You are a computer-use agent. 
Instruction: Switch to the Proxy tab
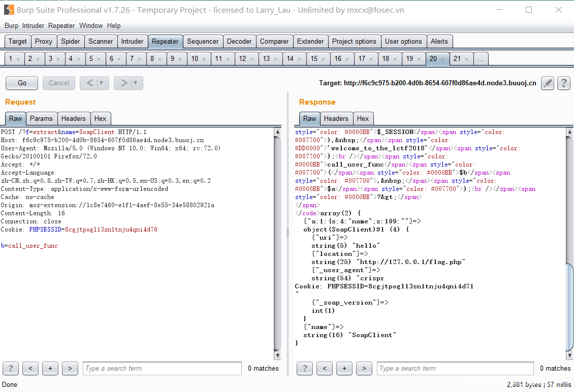point(44,41)
